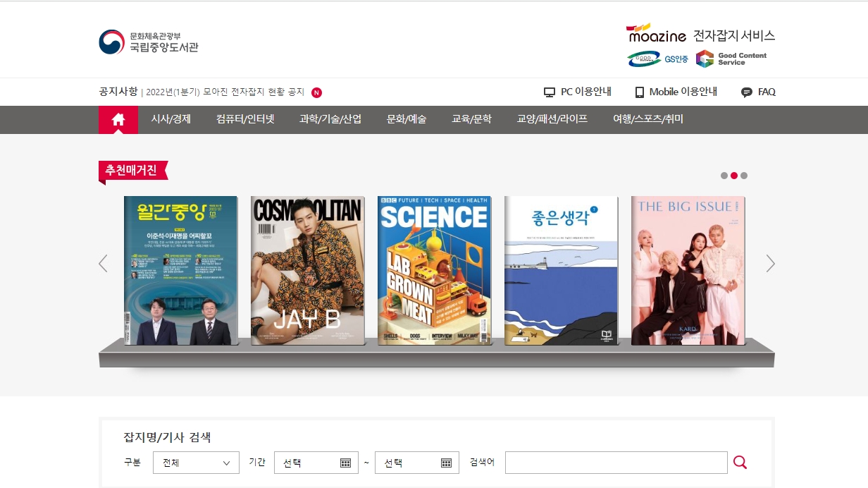Screen dimensions: 868x488
Task: Go to the third carousel page dot
Action: tap(744, 176)
